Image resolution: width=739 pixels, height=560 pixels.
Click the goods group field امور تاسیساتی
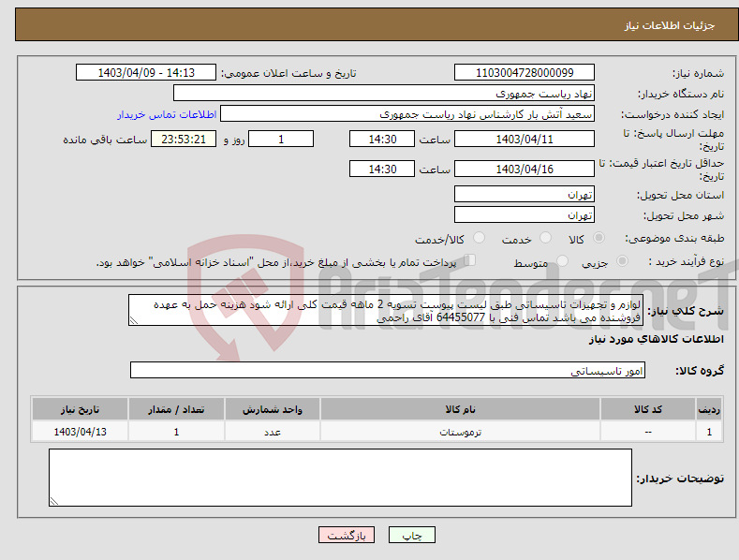388,371
